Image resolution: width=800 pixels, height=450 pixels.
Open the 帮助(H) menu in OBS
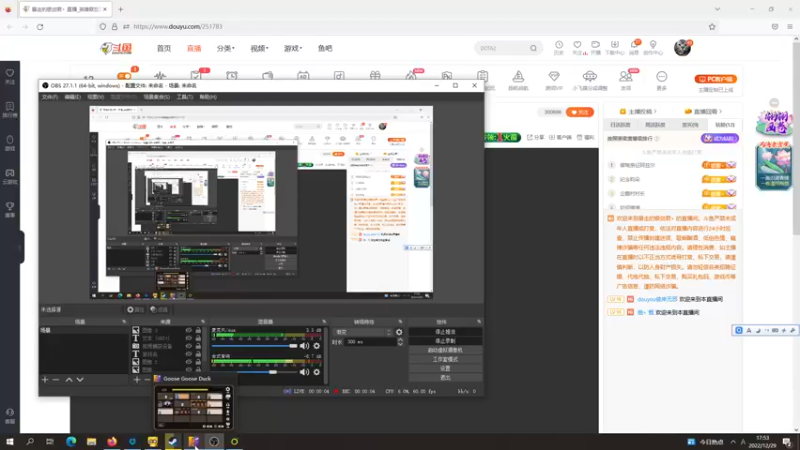(x=208, y=97)
